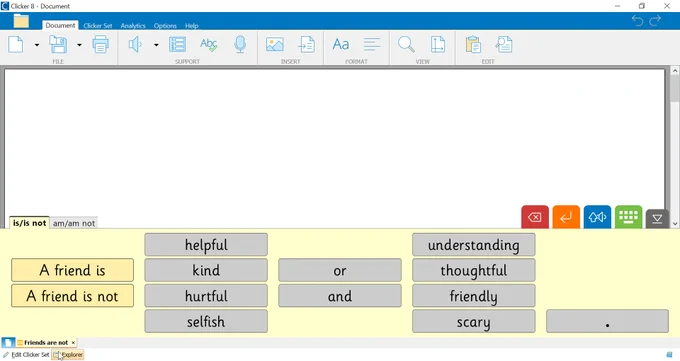Screen dimensions: 680x361
Task: Show the green on-screen keyboard
Action: coord(628,217)
